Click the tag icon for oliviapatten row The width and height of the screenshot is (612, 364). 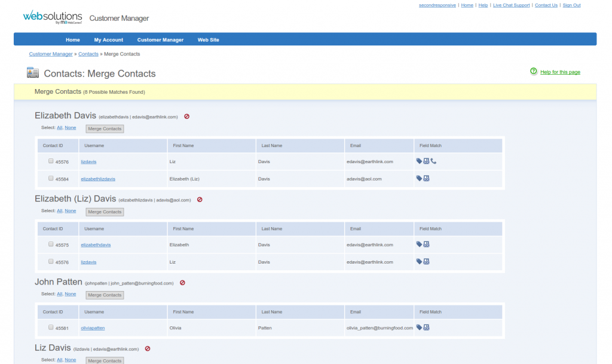coord(419,328)
